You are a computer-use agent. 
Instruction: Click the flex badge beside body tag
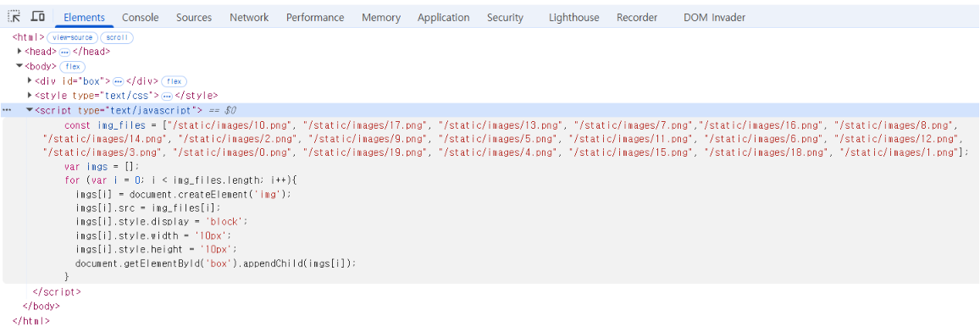click(73, 66)
